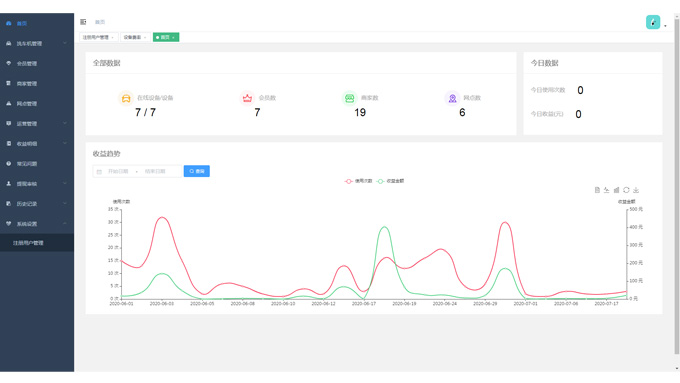Open the home breadcrumb link
Image resolution: width=680 pixels, height=383 pixels.
100,22
